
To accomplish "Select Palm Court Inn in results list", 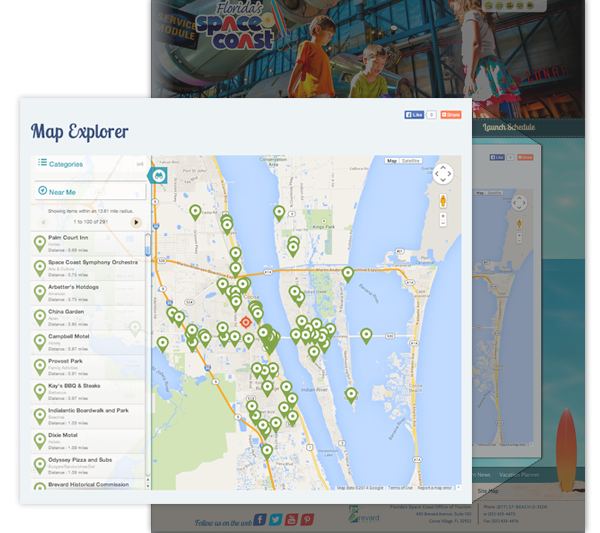I will (x=88, y=244).
